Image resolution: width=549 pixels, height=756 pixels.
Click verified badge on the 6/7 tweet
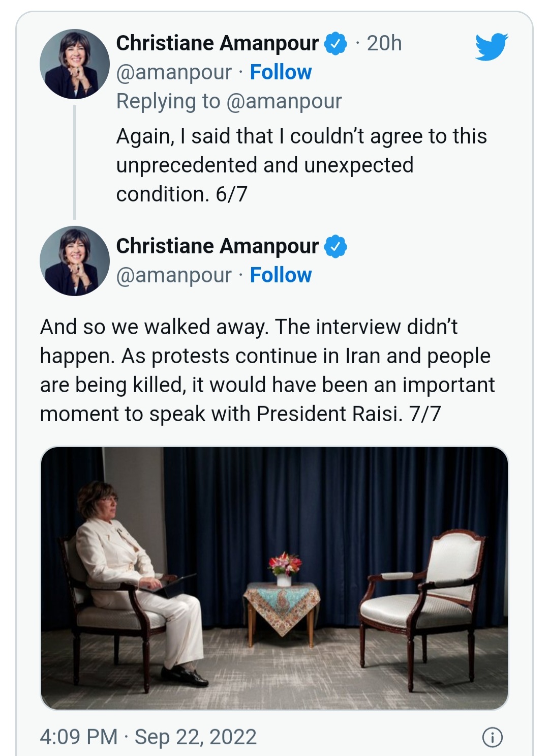click(335, 43)
